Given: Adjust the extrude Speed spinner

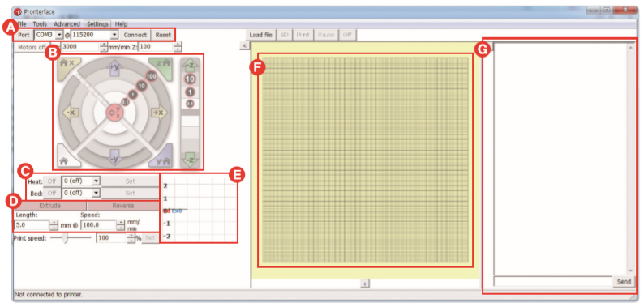Looking at the screenshot, I should click(x=120, y=225).
